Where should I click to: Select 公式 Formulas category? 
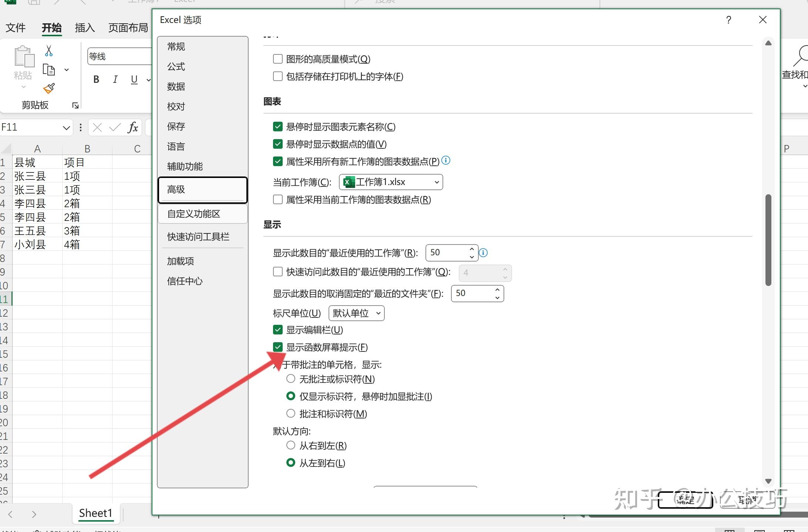(203, 67)
